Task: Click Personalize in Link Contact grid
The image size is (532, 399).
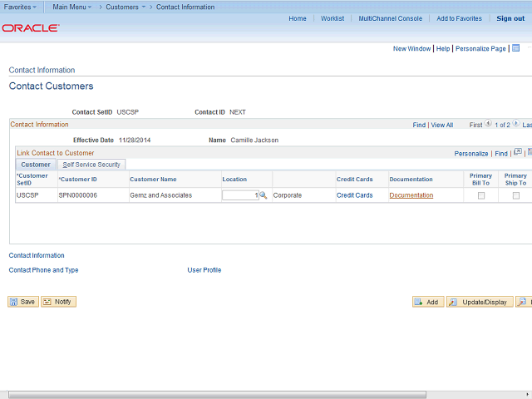Action: tap(471, 154)
